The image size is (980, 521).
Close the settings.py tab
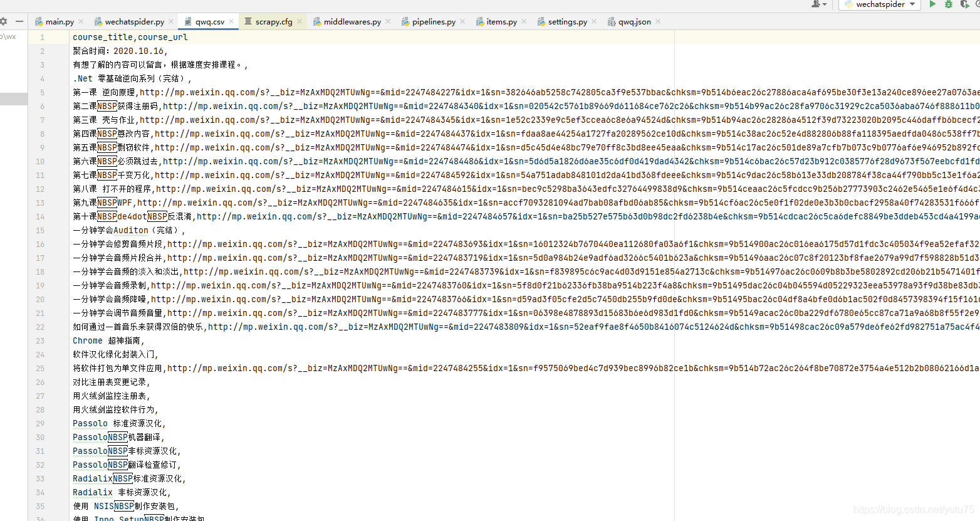594,21
